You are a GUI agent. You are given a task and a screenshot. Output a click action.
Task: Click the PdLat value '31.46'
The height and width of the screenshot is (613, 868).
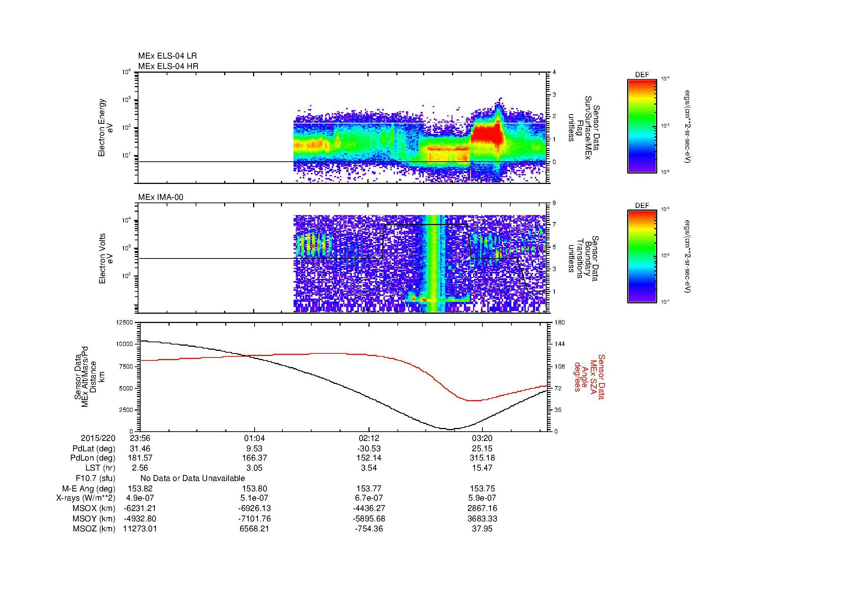(140, 449)
